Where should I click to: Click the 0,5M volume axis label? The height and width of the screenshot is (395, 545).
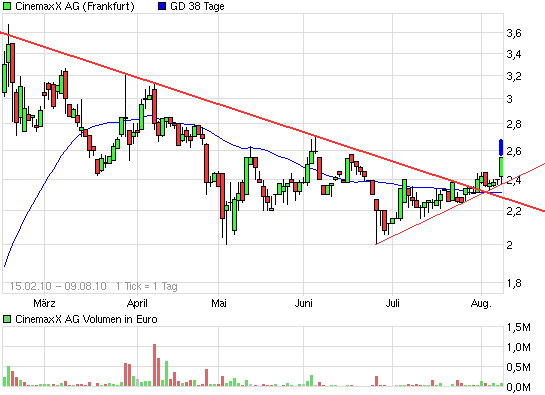click(x=519, y=367)
